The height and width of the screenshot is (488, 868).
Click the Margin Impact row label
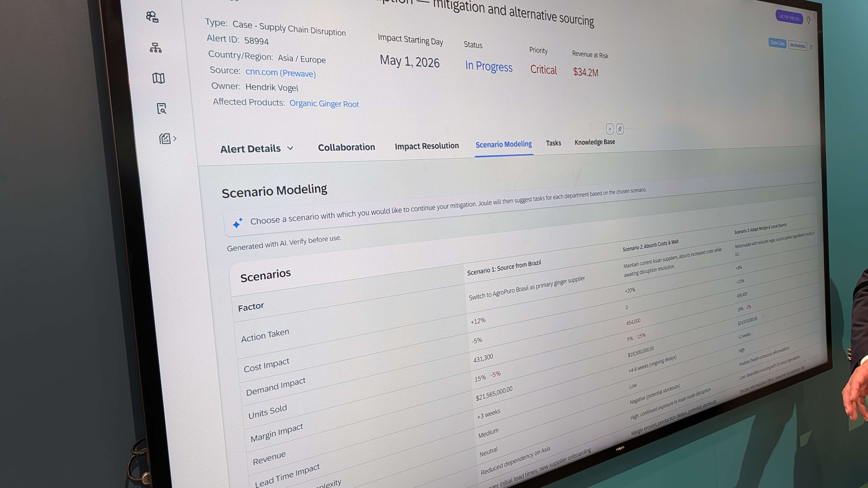[x=277, y=433]
